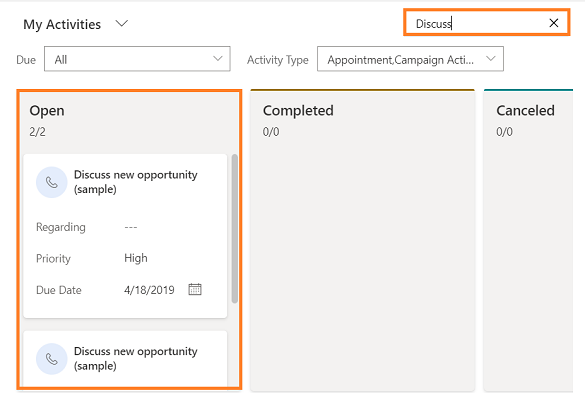Click the Canceled count 0/0
The height and width of the screenshot is (393, 585).
(504, 132)
